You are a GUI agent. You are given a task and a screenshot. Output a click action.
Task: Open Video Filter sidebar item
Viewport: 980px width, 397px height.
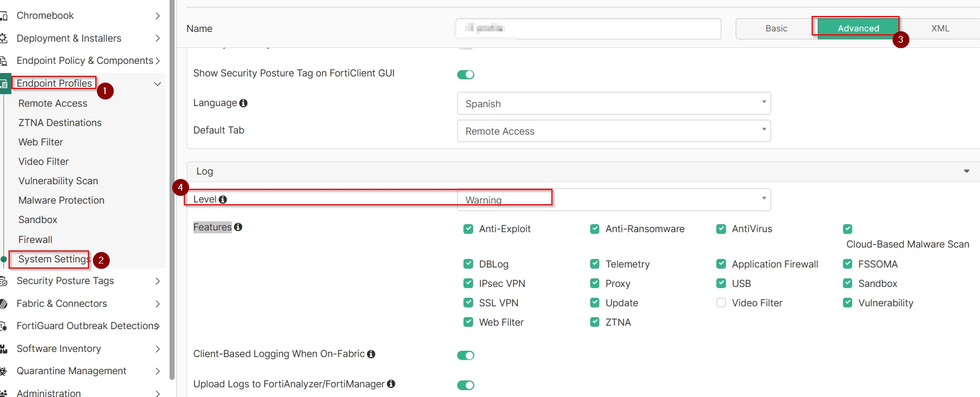pyautogui.click(x=43, y=161)
